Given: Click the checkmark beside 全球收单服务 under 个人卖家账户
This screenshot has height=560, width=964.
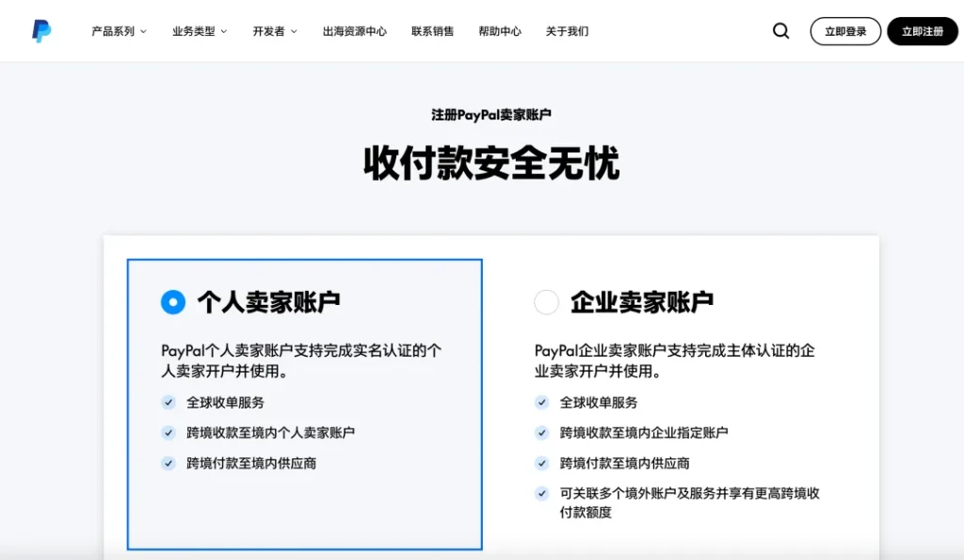Looking at the screenshot, I should click(170, 401).
